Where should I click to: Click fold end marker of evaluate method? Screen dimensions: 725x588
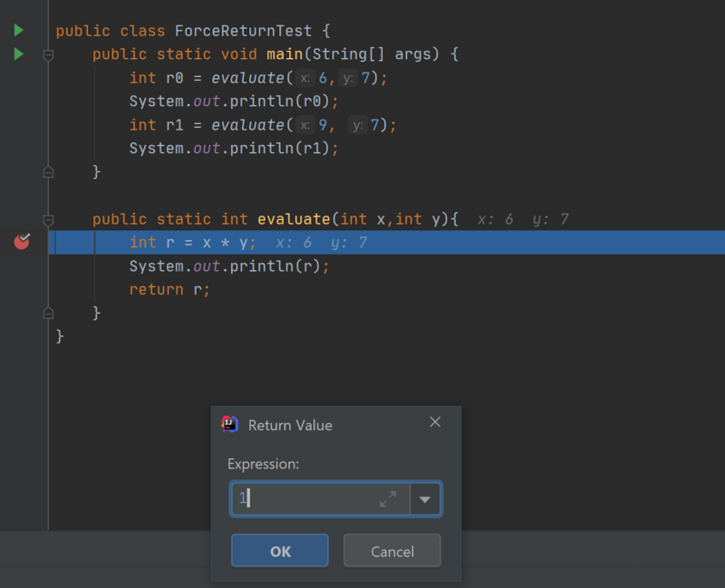48,313
